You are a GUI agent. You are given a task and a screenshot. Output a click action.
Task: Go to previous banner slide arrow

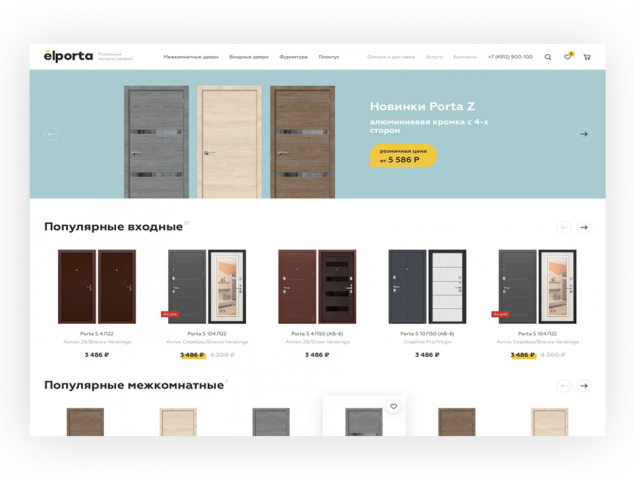coord(51,134)
